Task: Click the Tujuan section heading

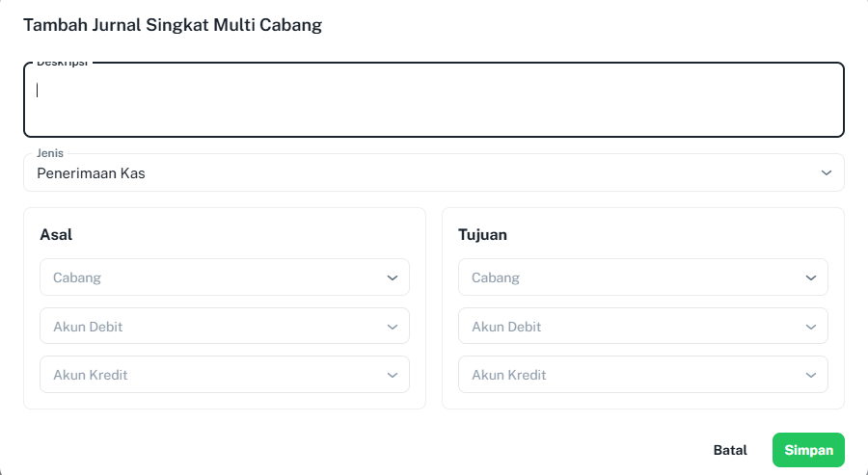Action: [482, 234]
